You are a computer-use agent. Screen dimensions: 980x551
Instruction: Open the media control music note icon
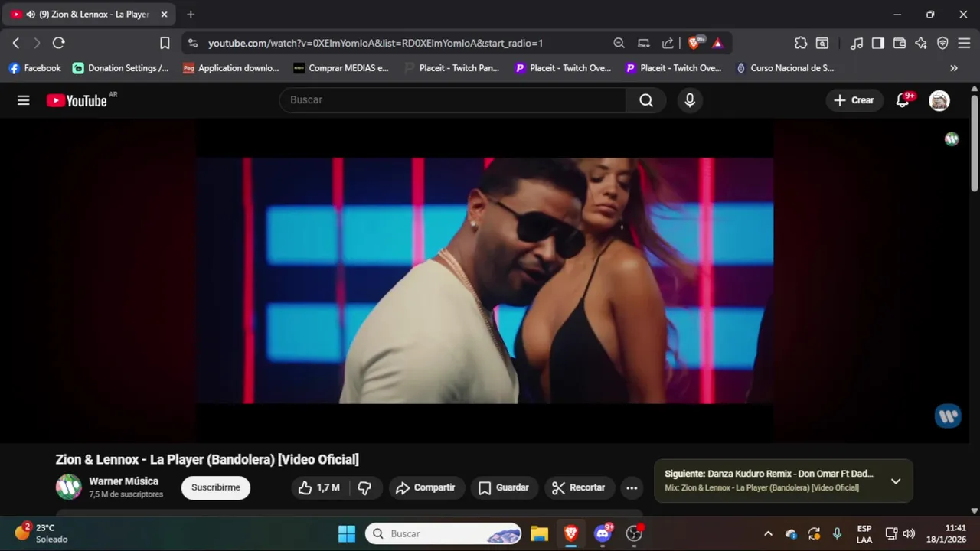click(857, 44)
